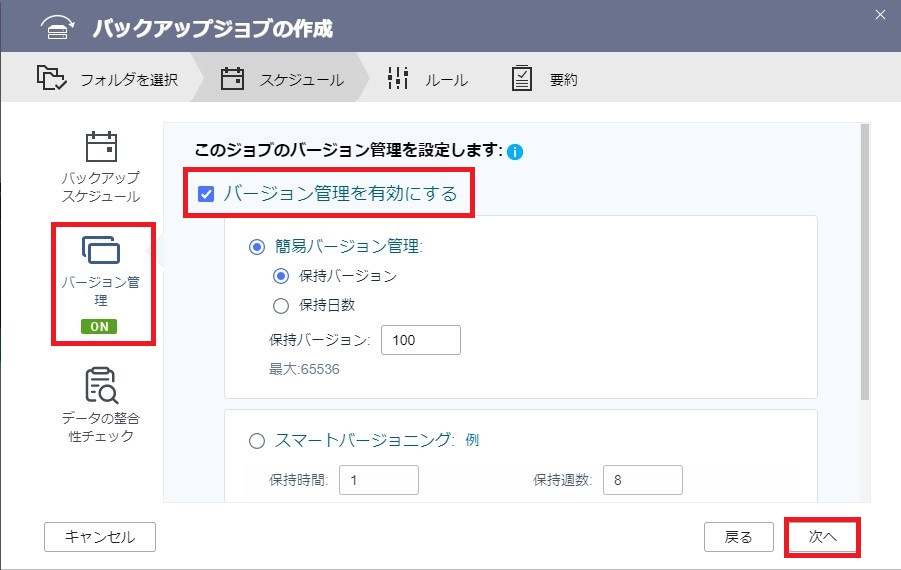901x570 pixels.
Task: Click the キャンセル button
Action: point(100,537)
